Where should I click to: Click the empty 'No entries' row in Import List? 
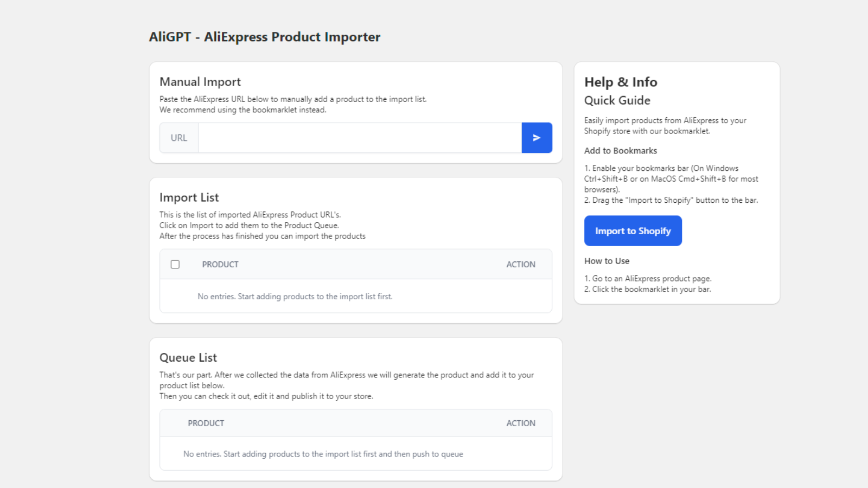pyautogui.click(x=295, y=297)
